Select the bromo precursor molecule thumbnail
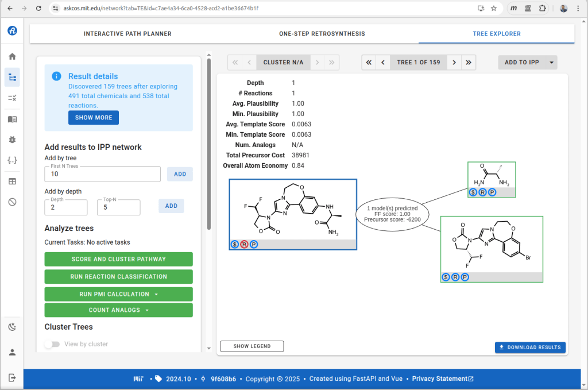This screenshot has height=390, width=588. click(x=491, y=244)
